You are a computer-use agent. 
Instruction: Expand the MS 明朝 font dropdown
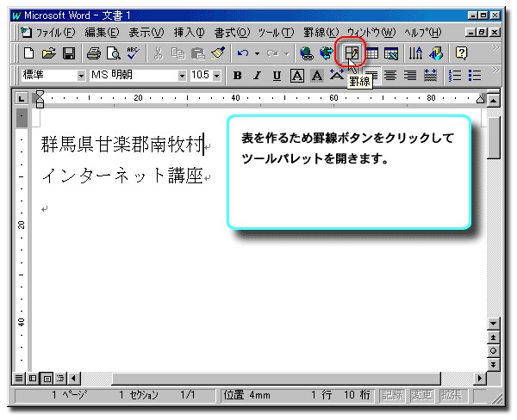(x=182, y=76)
